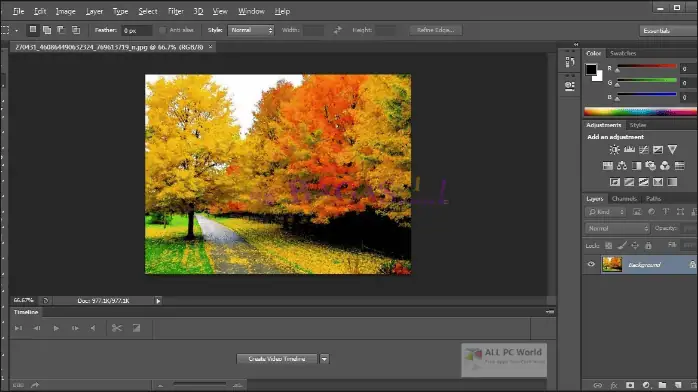This screenshot has width=698, height=392.
Task: Add a Vibrance adjustment
Action: point(672,150)
